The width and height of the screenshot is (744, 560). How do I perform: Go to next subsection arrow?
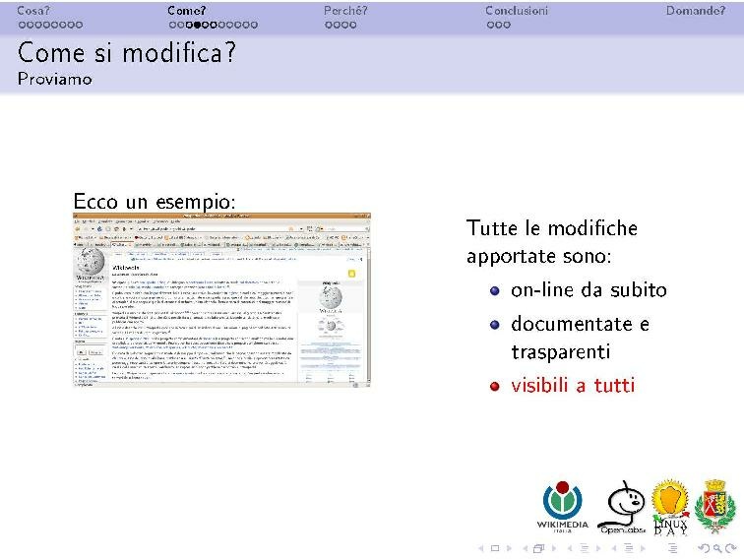point(598,548)
